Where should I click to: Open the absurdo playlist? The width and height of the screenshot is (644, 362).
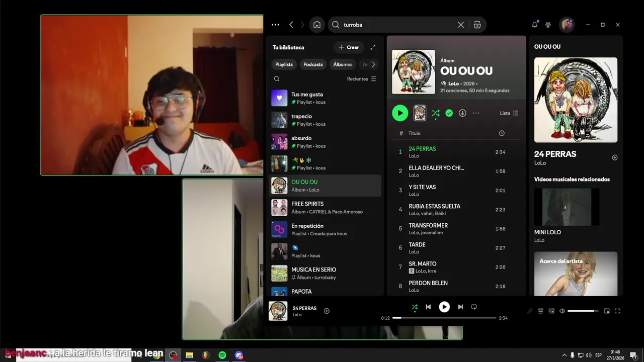click(325, 142)
